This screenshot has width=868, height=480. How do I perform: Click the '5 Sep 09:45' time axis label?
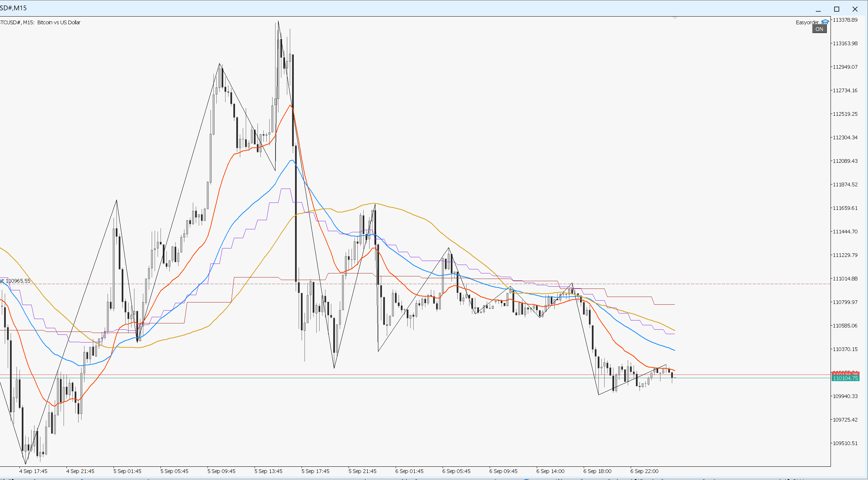(x=221, y=471)
